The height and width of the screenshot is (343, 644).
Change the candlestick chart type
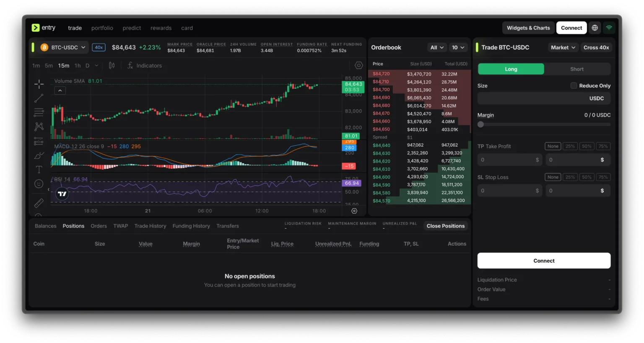coord(112,65)
